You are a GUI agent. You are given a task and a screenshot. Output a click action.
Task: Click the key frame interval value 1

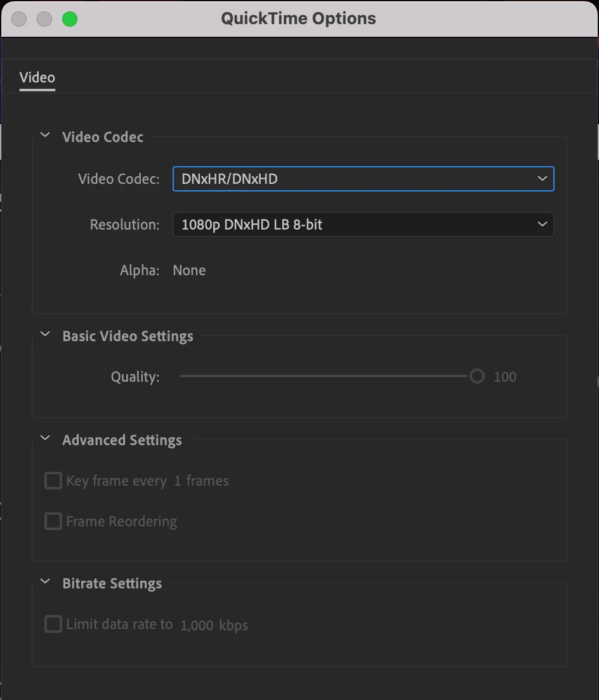point(177,481)
